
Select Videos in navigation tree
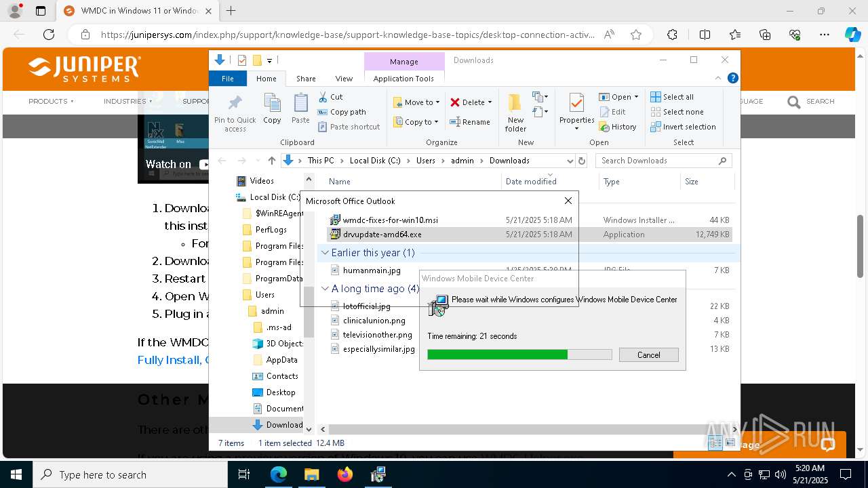(261, 181)
